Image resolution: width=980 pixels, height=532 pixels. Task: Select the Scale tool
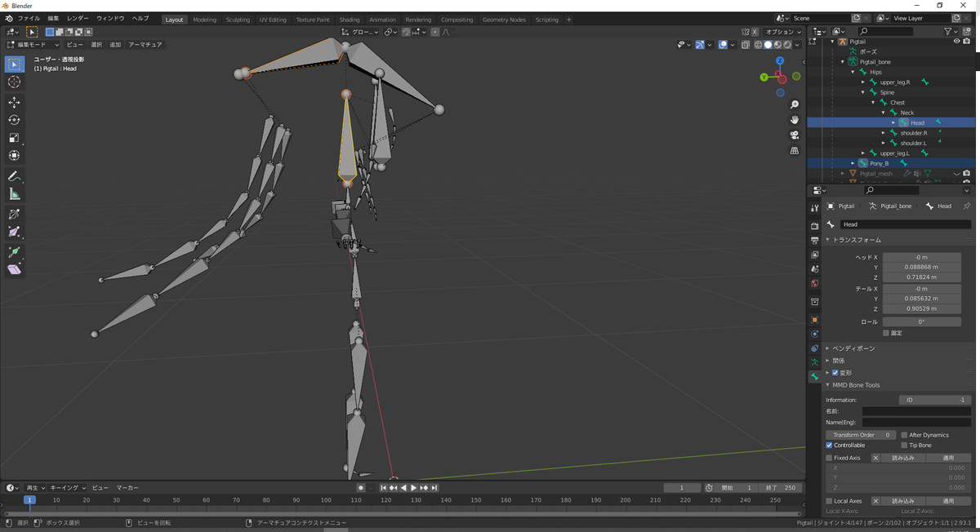tap(14, 138)
